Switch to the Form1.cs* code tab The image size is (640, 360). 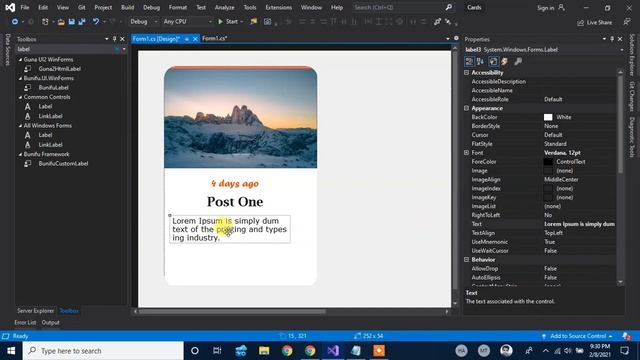coord(215,39)
